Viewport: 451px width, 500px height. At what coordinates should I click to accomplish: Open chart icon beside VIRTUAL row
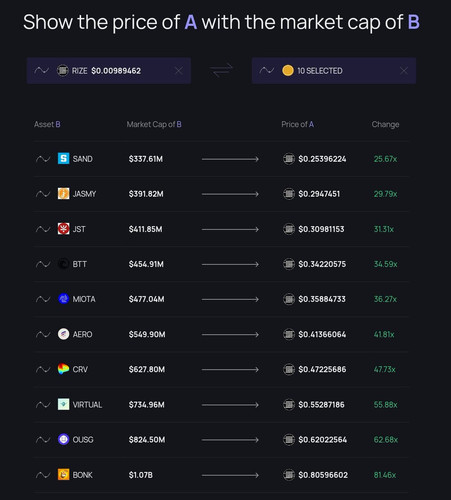[x=43, y=405]
